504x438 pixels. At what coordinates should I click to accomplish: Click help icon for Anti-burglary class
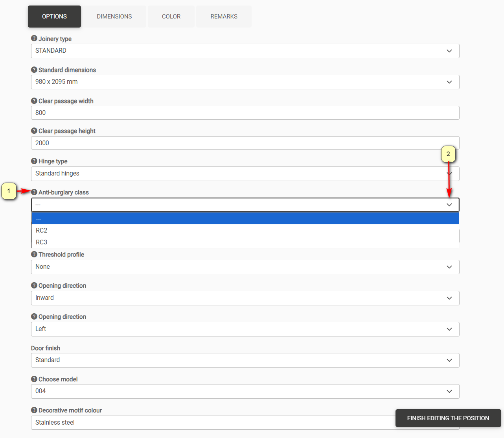click(34, 192)
